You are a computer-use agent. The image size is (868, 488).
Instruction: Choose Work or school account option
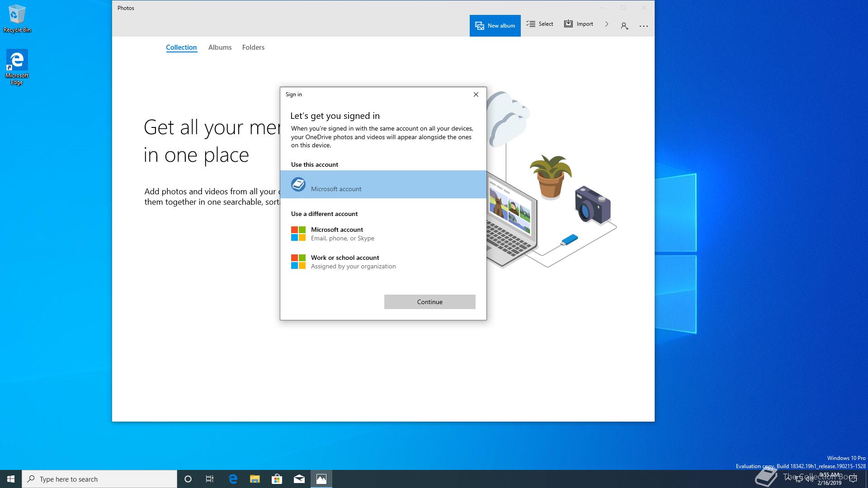383,262
